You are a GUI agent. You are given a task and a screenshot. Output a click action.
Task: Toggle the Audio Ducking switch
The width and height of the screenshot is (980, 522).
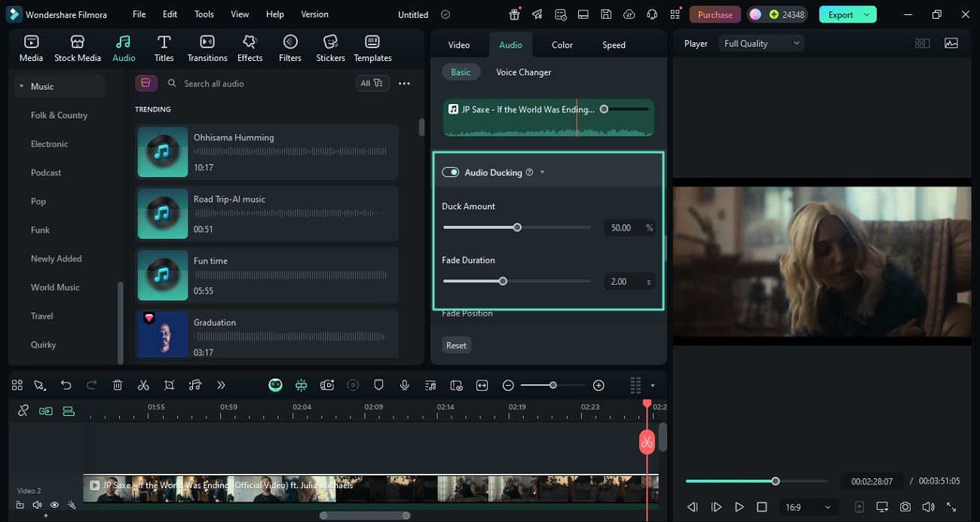450,172
